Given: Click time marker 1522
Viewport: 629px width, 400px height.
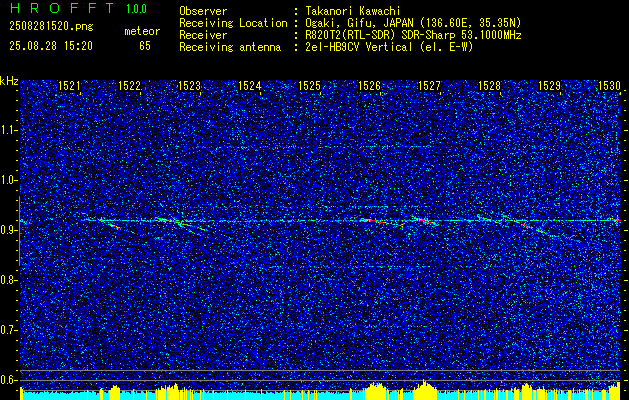Looking at the screenshot, I should click(x=129, y=86).
